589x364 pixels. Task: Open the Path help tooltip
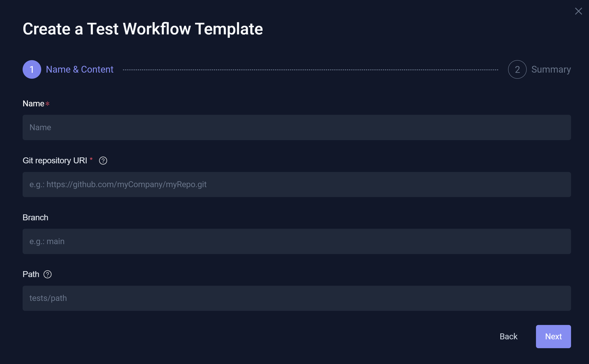(x=48, y=274)
